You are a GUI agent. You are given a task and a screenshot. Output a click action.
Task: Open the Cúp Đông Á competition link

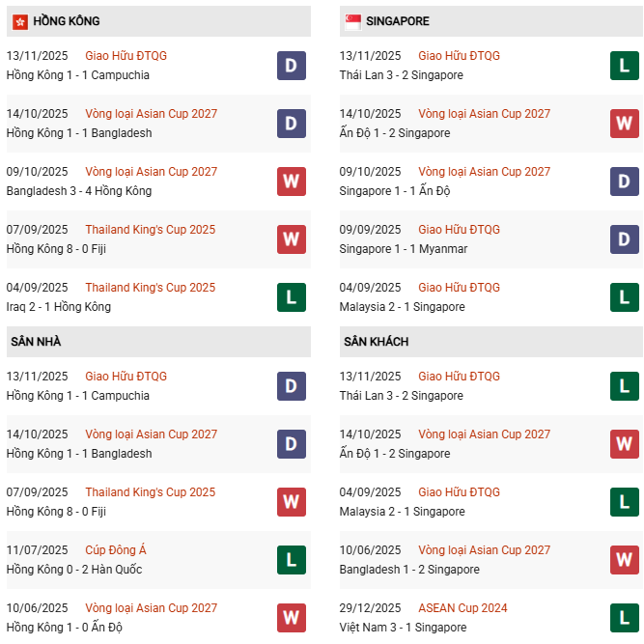(x=116, y=550)
